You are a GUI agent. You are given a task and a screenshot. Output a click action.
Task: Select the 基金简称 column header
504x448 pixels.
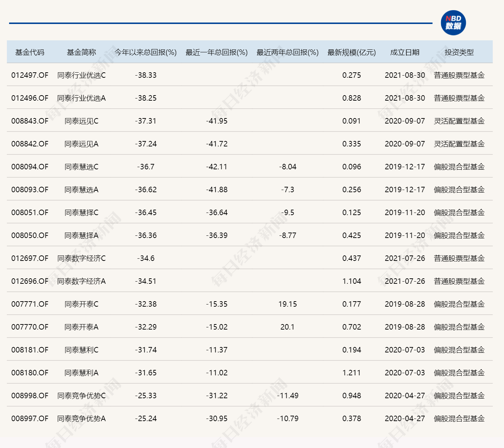pyautogui.click(x=81, y=52)
